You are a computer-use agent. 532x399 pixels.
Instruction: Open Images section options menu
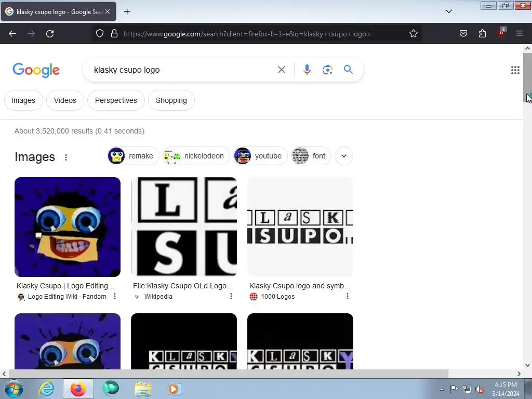pos(66,157)
